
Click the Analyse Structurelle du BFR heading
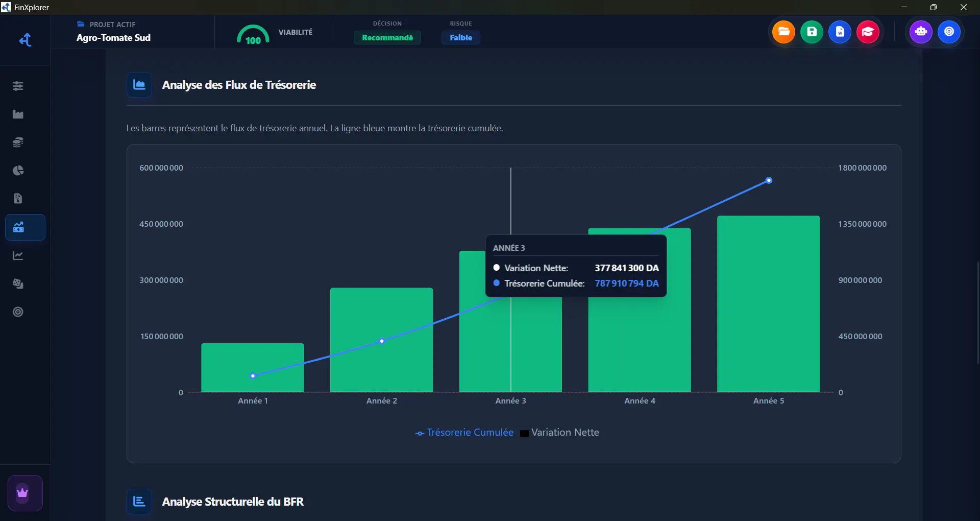pos(233,502)
